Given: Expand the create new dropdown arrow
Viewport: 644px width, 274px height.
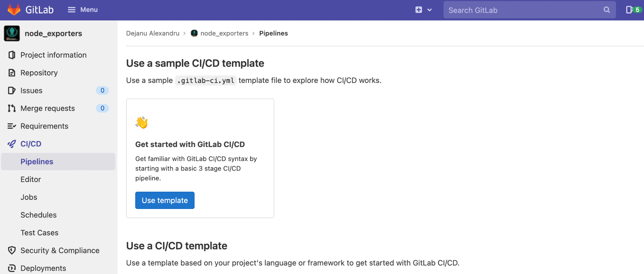Looking at the screenshot, I should [430, 10].
